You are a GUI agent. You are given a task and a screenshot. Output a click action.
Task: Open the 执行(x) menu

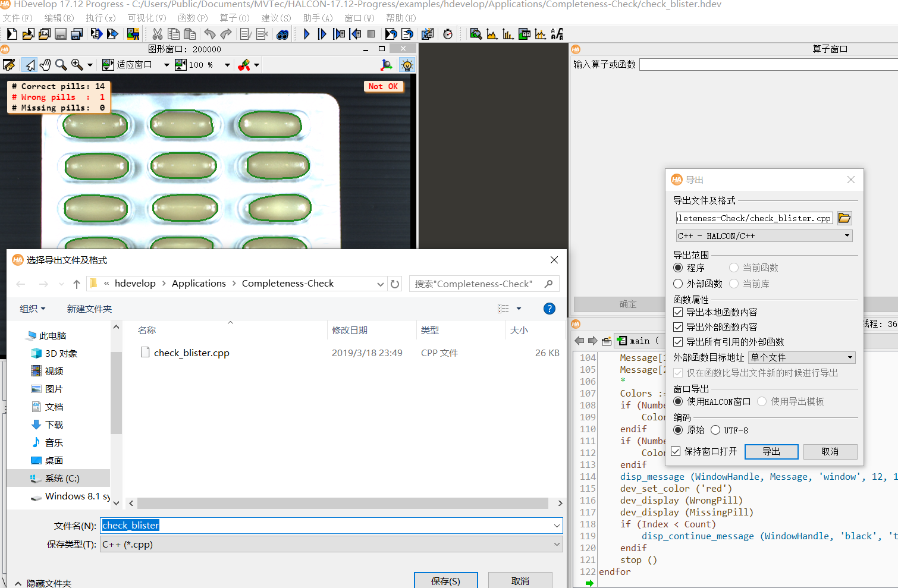pos(101,18)
